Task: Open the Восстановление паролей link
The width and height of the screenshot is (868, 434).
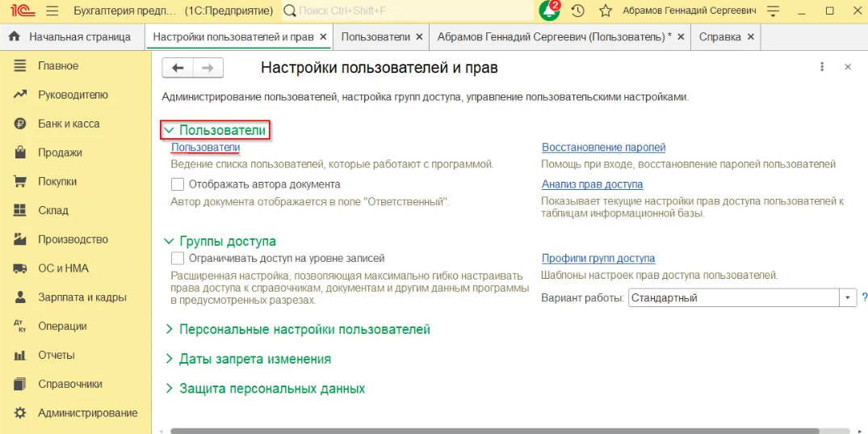Action: click(603, 148)
